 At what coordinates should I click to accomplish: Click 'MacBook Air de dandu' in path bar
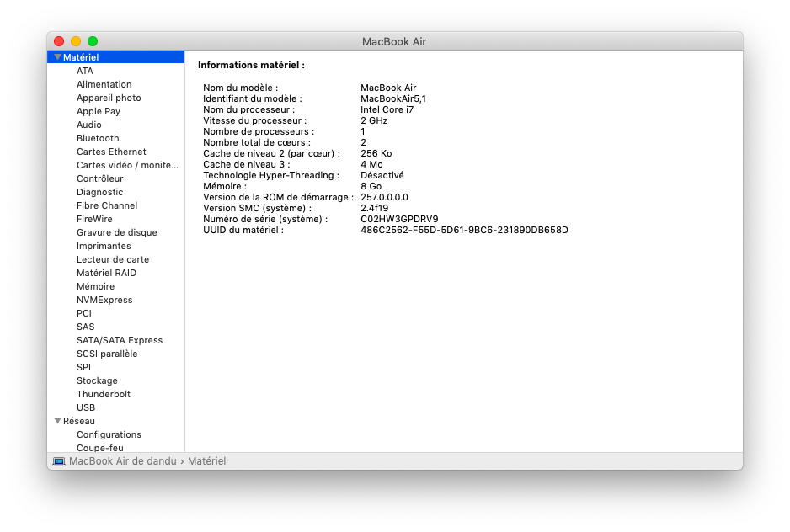click(x=122, y=461)
